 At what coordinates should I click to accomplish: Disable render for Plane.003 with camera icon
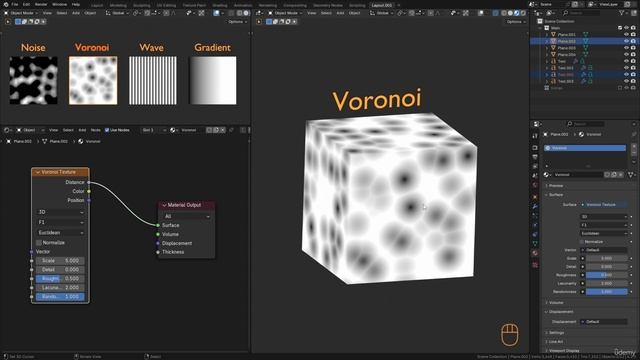[633, 48]
